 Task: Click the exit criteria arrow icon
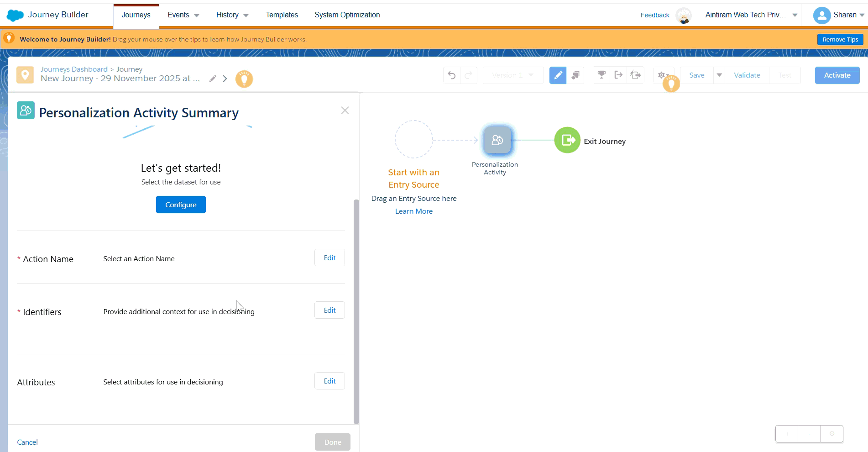[618, 75]
